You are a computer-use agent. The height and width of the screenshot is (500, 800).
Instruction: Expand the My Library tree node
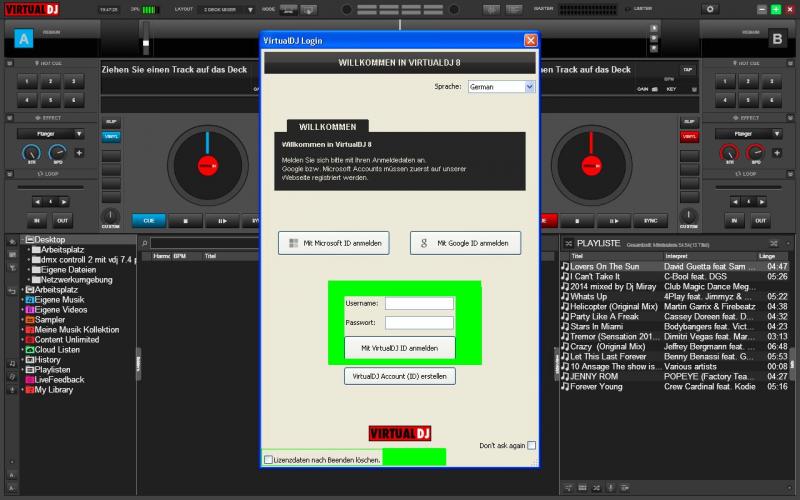coord(22,390)
